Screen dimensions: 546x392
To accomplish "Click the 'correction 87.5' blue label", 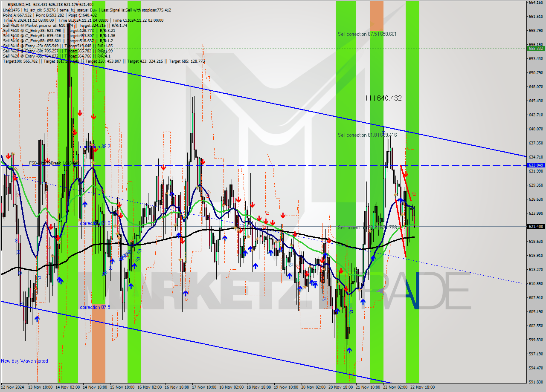I will coord(95,307).
